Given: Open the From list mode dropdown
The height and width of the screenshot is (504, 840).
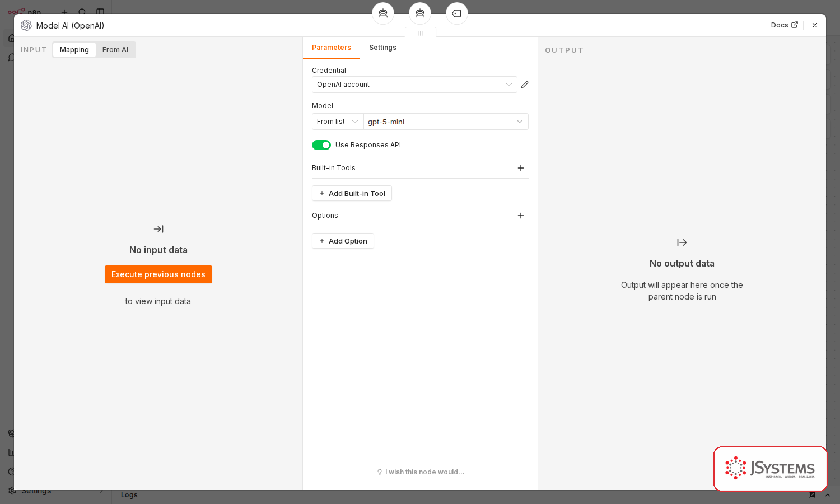Looking at the screenshot, I should click(x=338, y=122).
